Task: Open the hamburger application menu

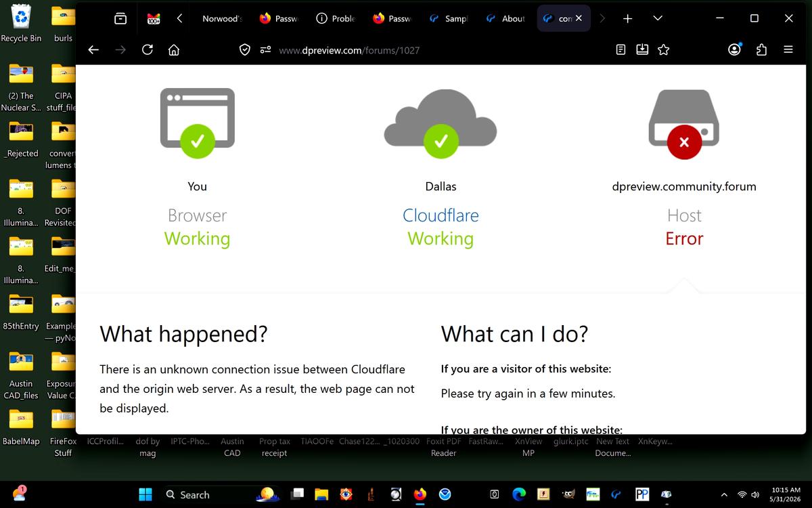Action: pyautogui.click(x=788, y=49)
